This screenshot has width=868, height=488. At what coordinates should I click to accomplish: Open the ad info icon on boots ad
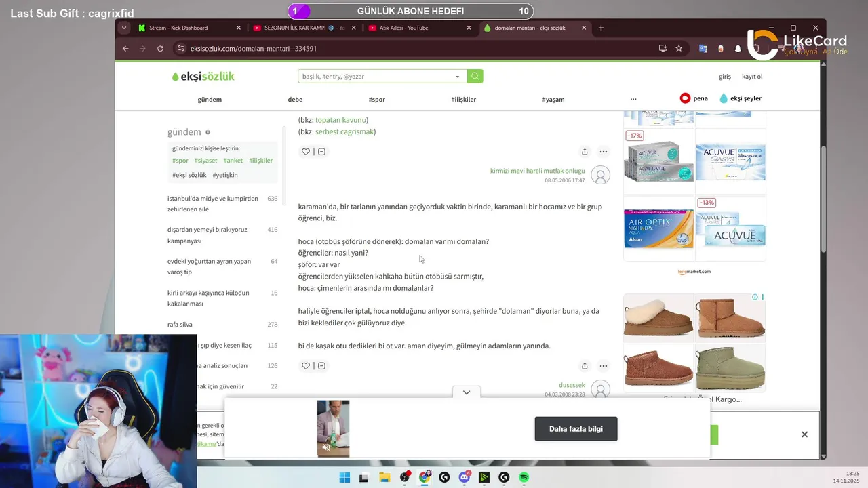[x=755, y=297]
